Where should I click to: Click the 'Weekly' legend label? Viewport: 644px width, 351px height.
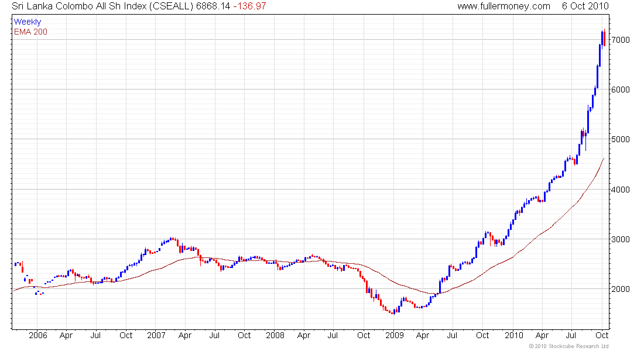coord(28,22)
